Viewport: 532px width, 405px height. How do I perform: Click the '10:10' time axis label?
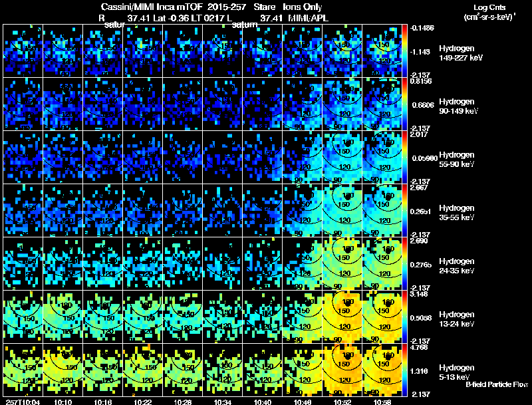tap(63, 402)
